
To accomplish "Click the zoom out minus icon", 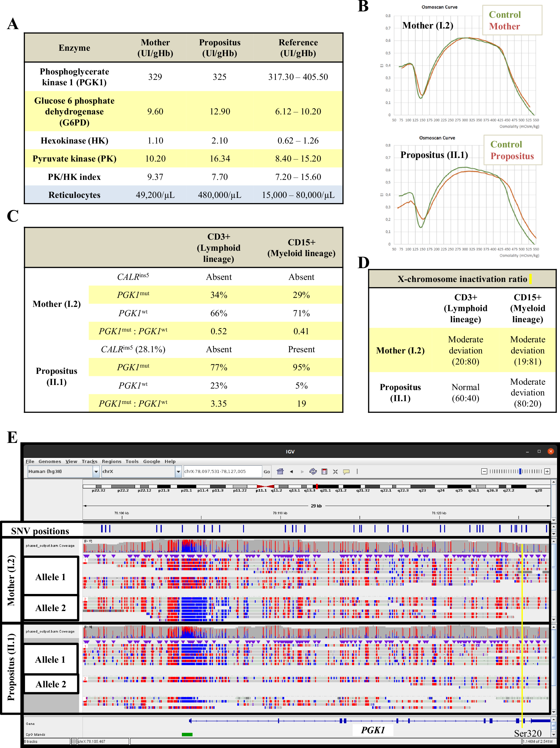I will click(484, 471).
